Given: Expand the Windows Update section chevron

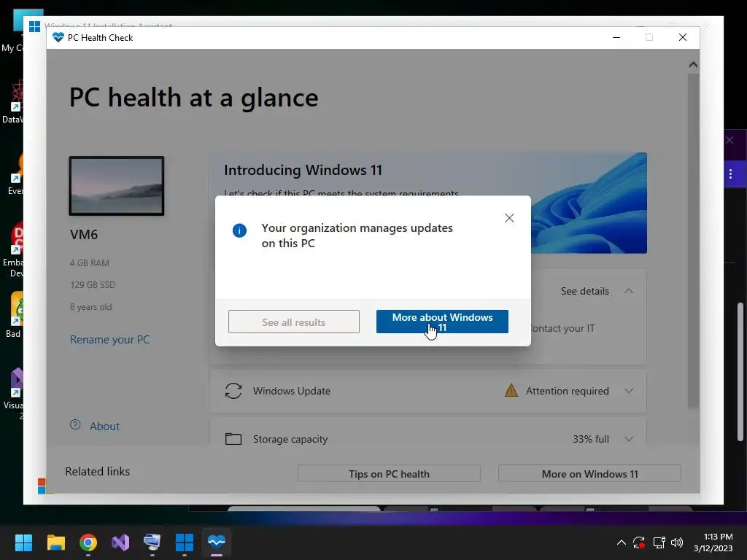Looking at the screenshot, I should pos(629,391).
